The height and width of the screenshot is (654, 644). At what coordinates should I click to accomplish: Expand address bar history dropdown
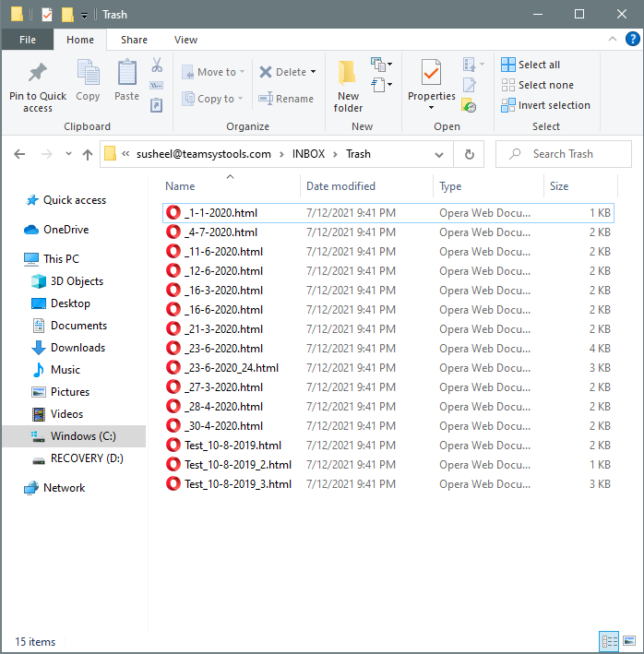click(439, 155)
